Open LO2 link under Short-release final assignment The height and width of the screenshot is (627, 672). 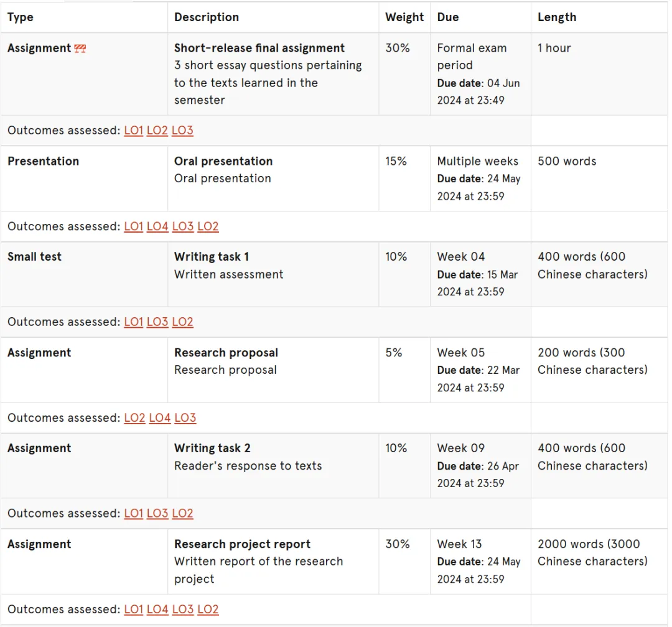(x=157, y=130)
